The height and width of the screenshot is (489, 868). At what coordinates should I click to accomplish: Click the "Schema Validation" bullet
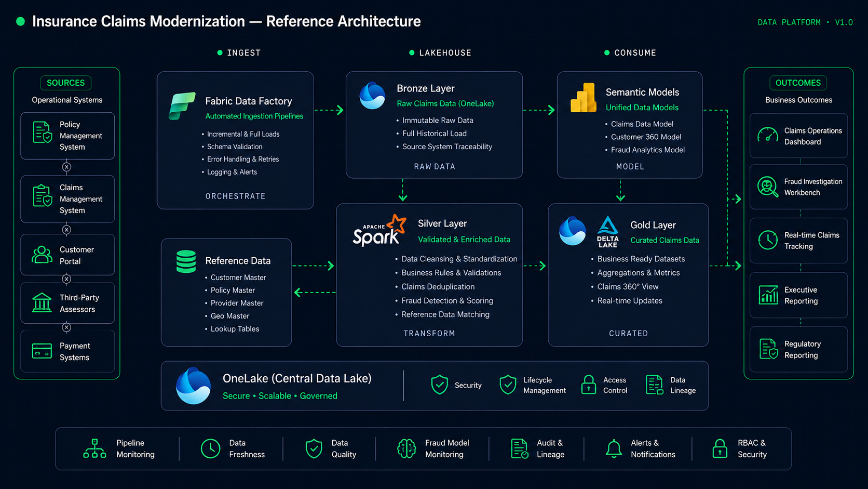coord(235,147)
